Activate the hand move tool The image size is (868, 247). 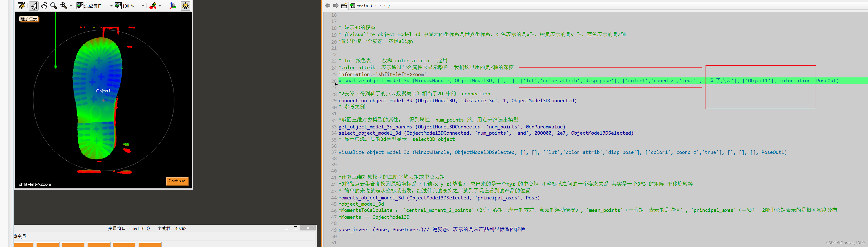pos(44,6)
